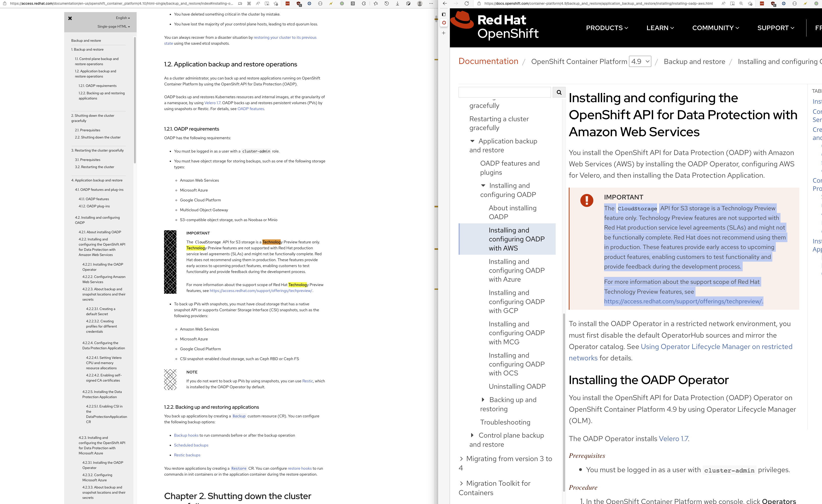Viewport: 822px width, 504px height.
Task: Open the Downloads icon in left browser toolbar
Action: (x=397, y=4)
